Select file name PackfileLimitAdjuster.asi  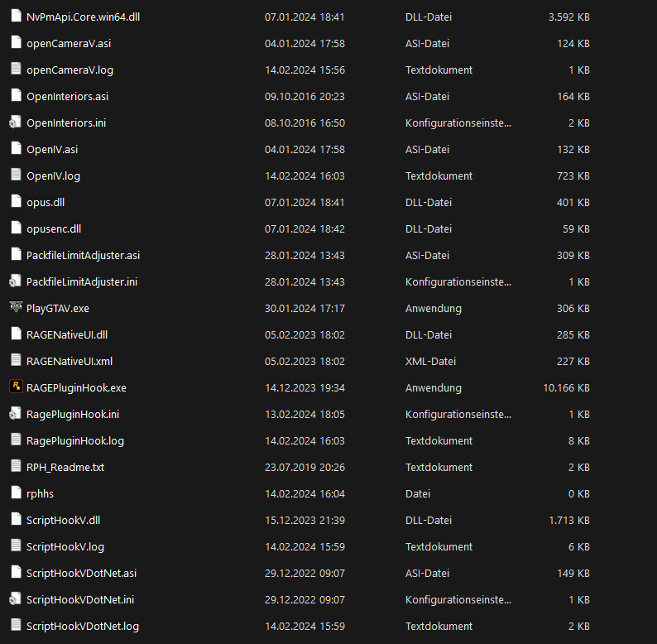point(83,255)
